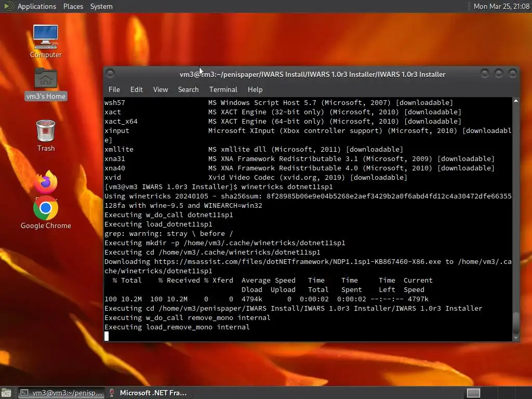Click 'Executing load_remove_mono internal' line
Screen dimensions: 532x399
[x=177, y=327]
